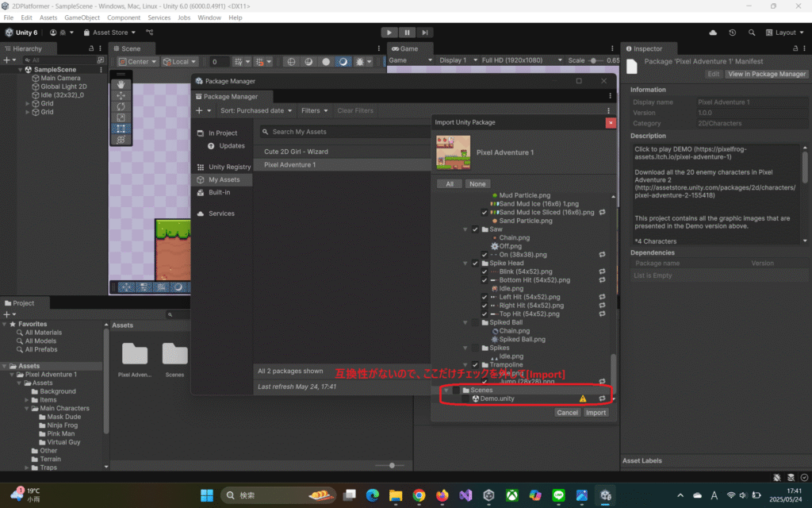Lock the Inspector panel
The height and width of the screenshot is (508, 812).
795,48
